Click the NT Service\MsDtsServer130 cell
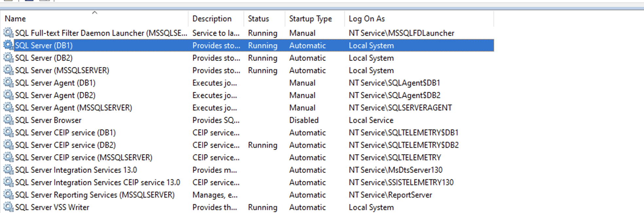 coord(396,170)
